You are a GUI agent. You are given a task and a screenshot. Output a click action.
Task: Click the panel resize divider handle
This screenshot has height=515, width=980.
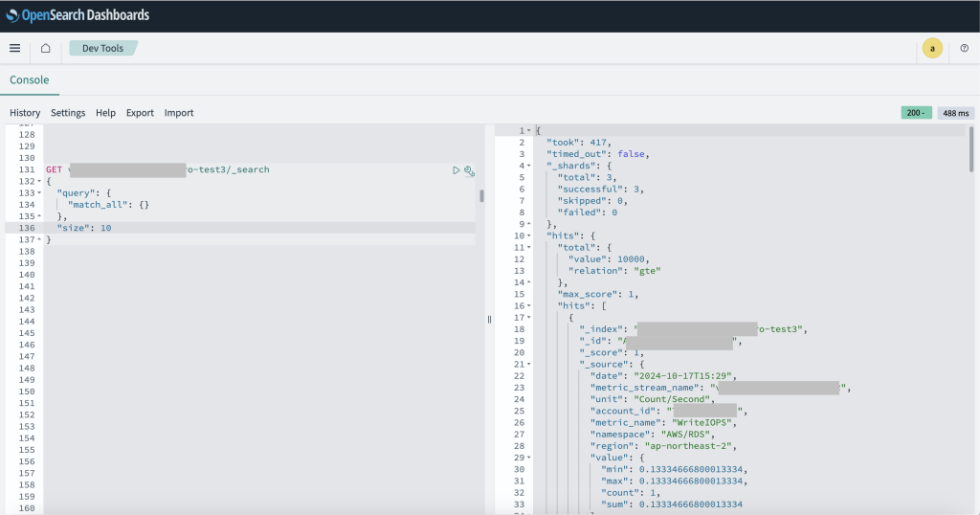tap(489, 320)
